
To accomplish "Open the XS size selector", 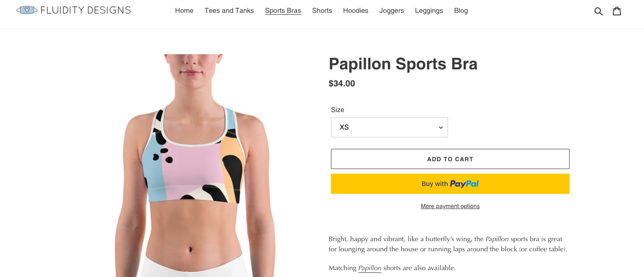I will (389, 127).
